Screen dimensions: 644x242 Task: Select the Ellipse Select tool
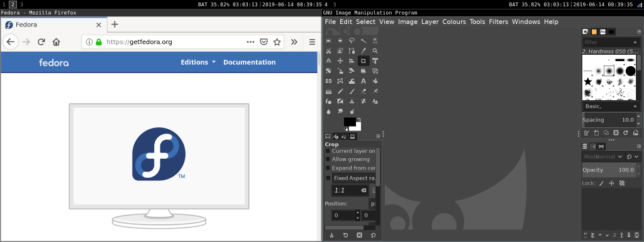pos(340,41)
